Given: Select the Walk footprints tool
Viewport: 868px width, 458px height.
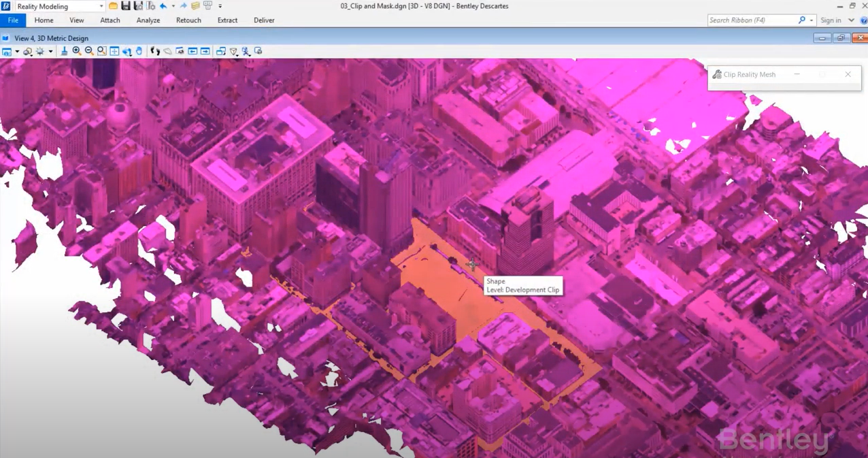Looking at the screenshot, I should coord(155,51).
